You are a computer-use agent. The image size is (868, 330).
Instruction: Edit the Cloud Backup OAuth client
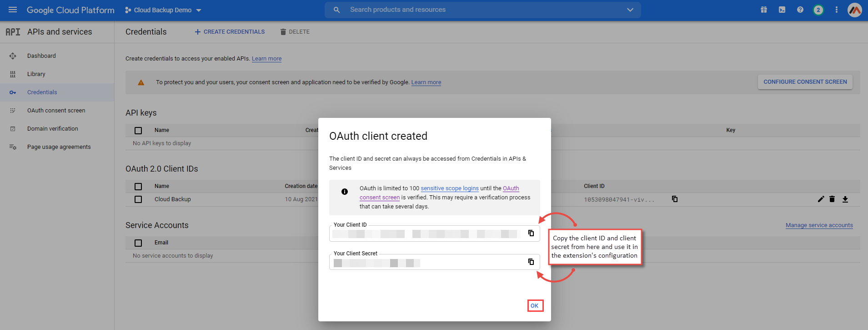(821, 199)
